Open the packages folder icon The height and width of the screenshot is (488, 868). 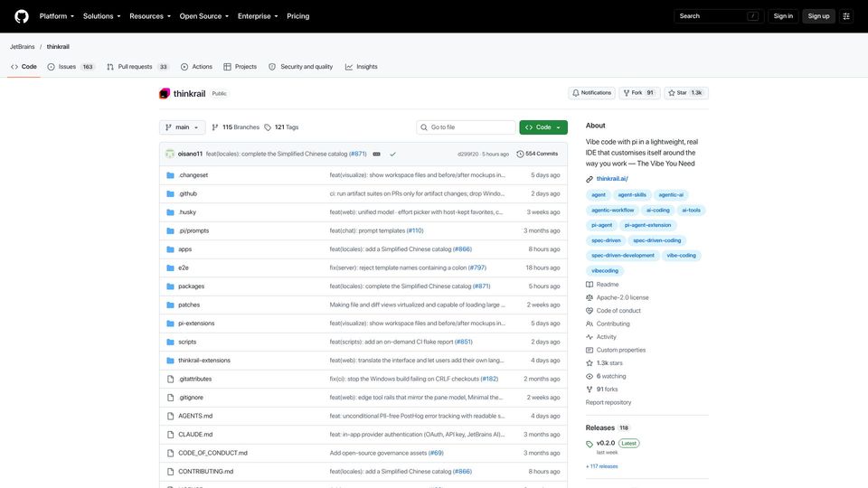point(171,286)
